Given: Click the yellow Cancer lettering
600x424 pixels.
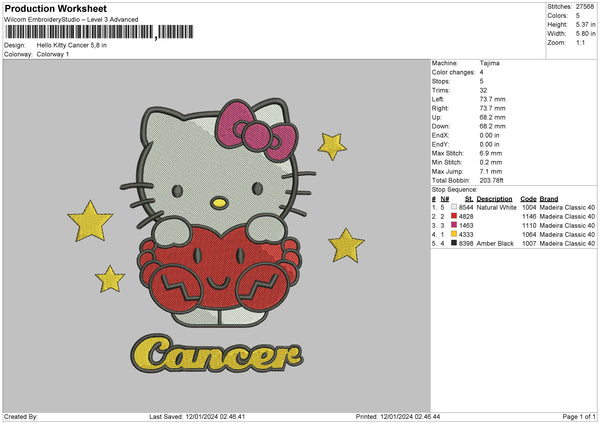Looking at the screenshot, I should (220, 352).
